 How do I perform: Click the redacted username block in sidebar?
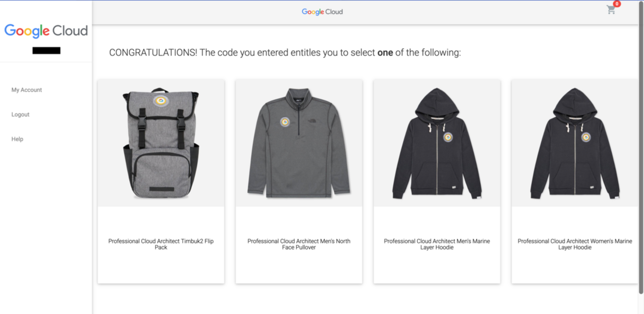tap(46, 50)
